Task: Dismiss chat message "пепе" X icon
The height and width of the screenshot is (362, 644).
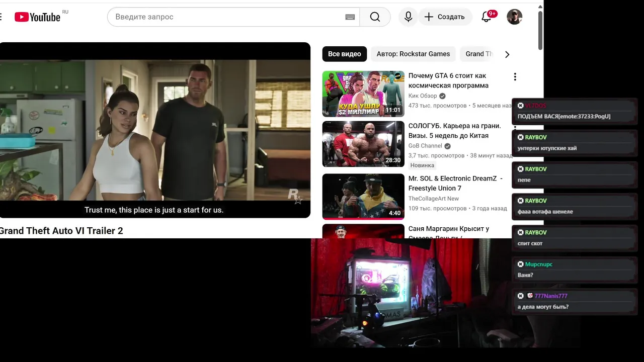Action: point(521,169)
